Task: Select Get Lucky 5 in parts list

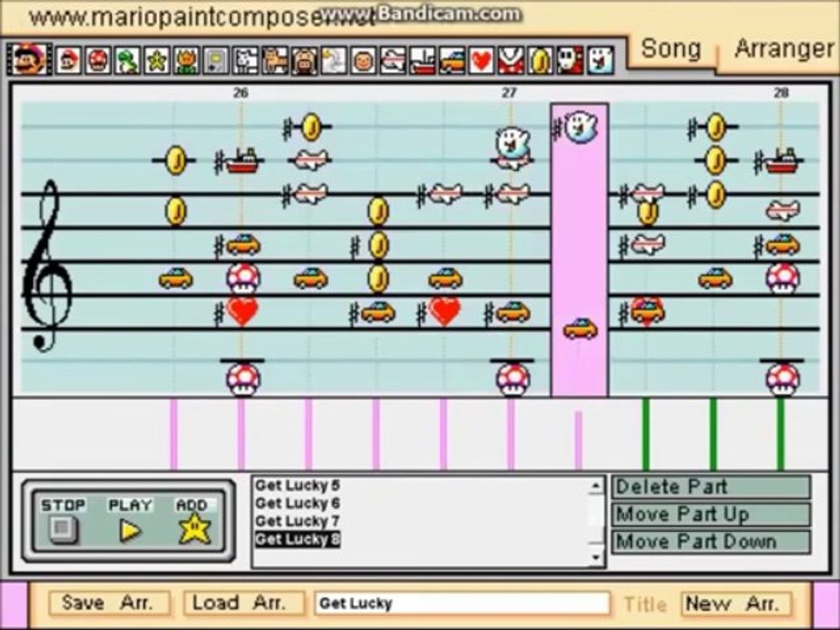Action: (297, 486)
